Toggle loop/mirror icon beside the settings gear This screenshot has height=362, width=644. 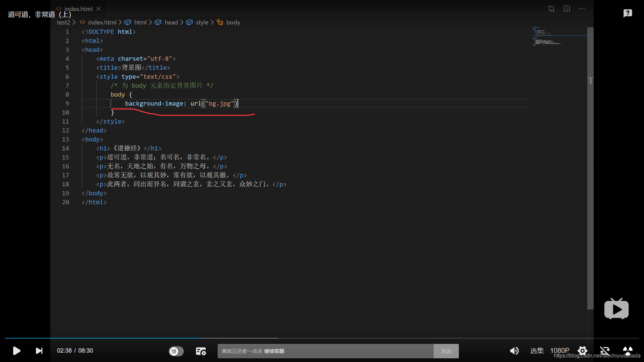605,351
